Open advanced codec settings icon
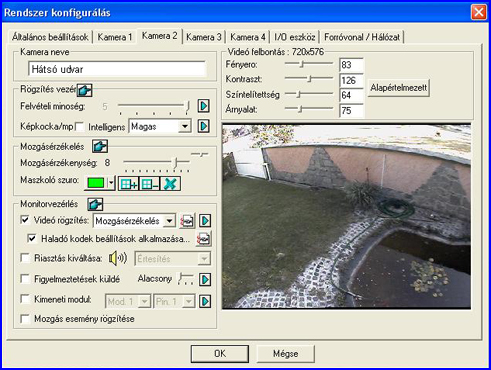Screen dimensions: 491x370 (x=203, y=239)
